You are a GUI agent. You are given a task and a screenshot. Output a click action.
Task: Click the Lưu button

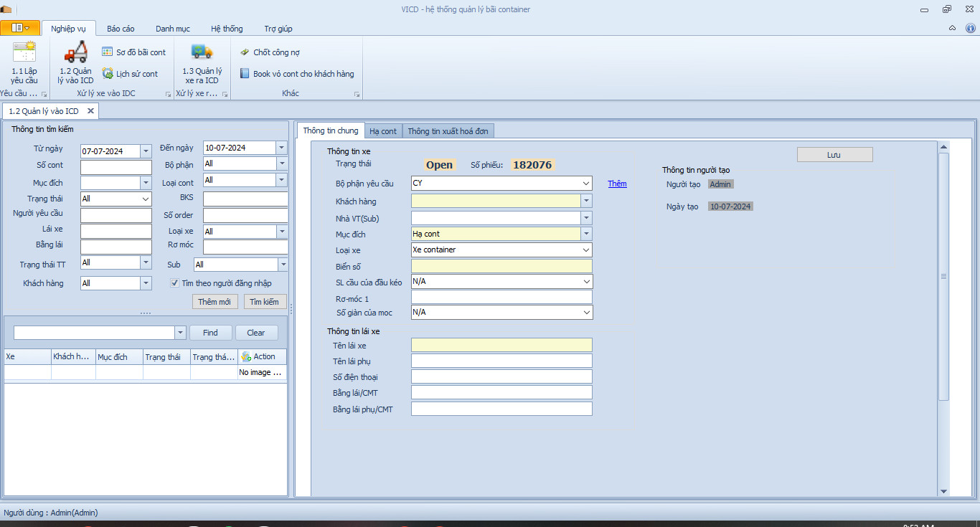click(x=834, y=155)
